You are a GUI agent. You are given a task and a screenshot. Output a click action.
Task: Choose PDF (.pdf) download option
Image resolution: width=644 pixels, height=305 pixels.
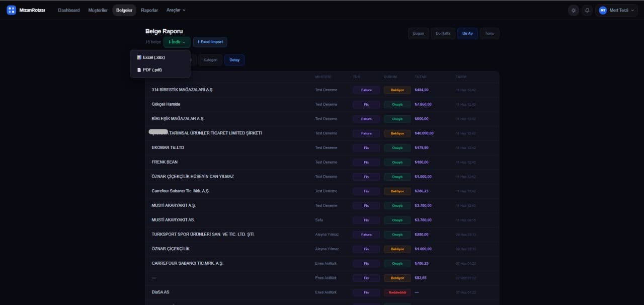click(160, 70)
